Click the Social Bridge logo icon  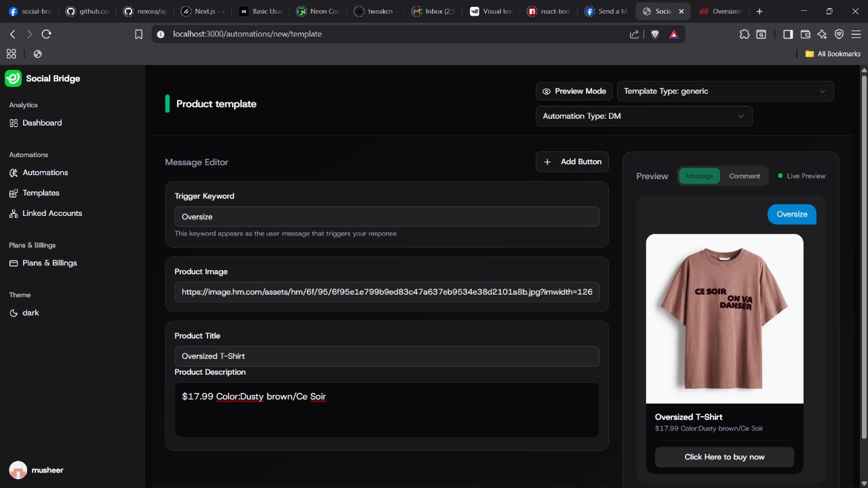13,79
